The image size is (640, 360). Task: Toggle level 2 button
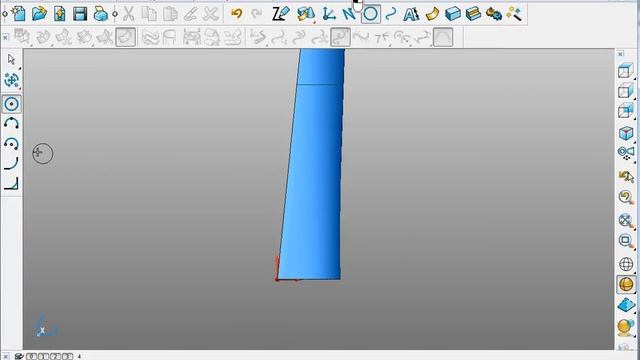coord(55,356)
